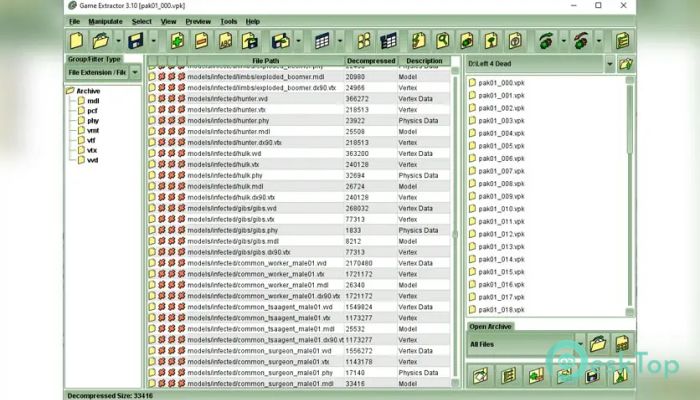Click the Redo red arrow icon

pyautogui.click(x=581, y=41)
